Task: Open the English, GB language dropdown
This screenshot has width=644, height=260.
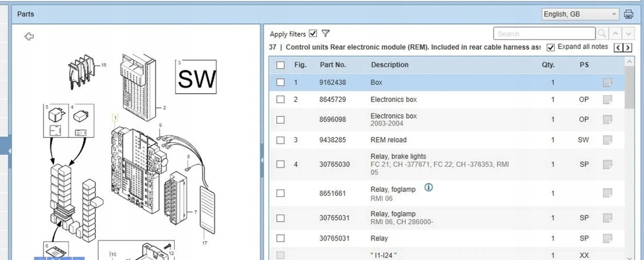Action: coord(580,14)
